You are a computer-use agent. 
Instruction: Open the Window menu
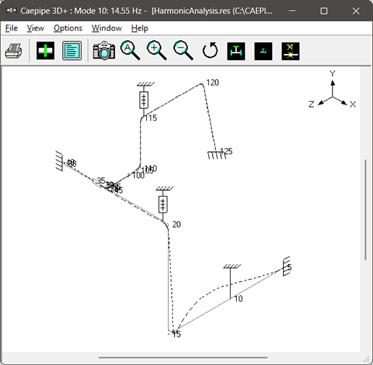pyautogui.click(x=107, y=28)
